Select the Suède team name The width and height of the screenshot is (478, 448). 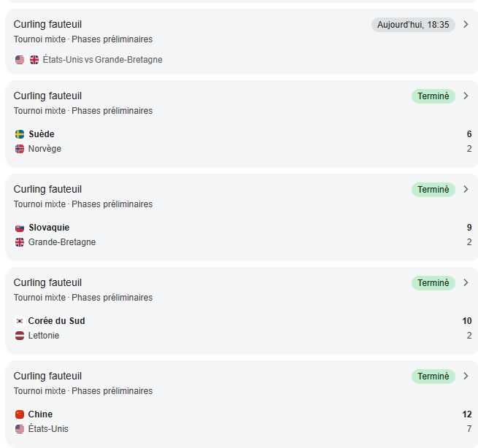42,134
